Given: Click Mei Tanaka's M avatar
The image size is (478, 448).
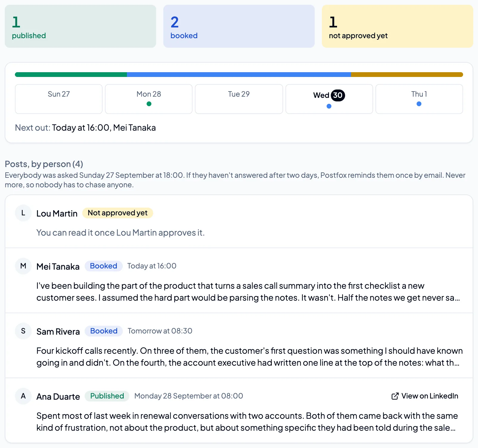Looking at the screenshot, I should (23, 266).
